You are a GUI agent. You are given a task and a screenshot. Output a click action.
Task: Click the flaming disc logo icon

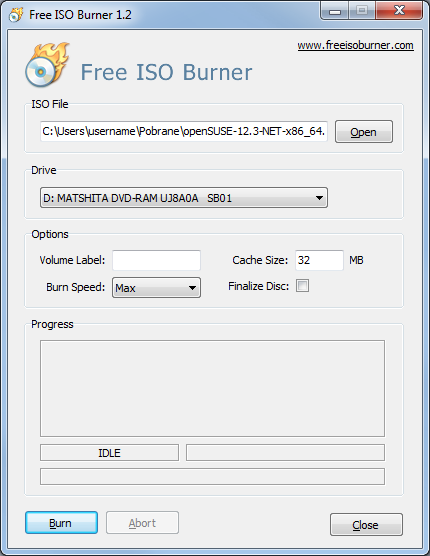pyautogui.click(x=47, y=65)
